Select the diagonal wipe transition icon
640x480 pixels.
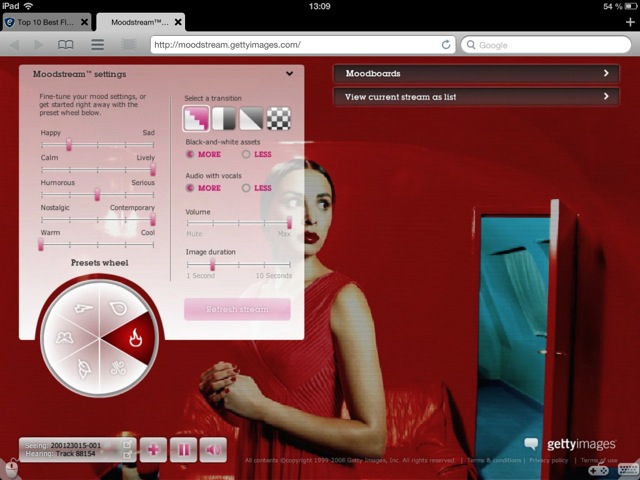click(x=251, y=118)
